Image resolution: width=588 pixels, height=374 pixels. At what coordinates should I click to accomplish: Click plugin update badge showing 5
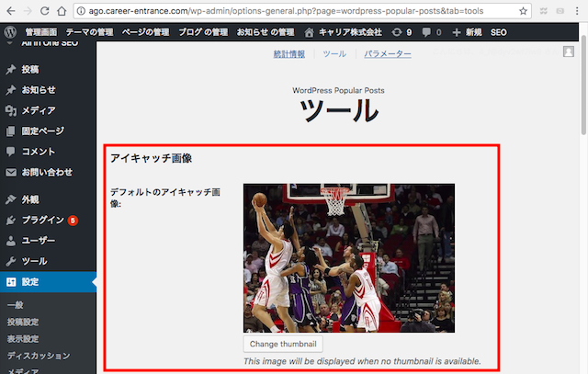(x=73, y=221)
